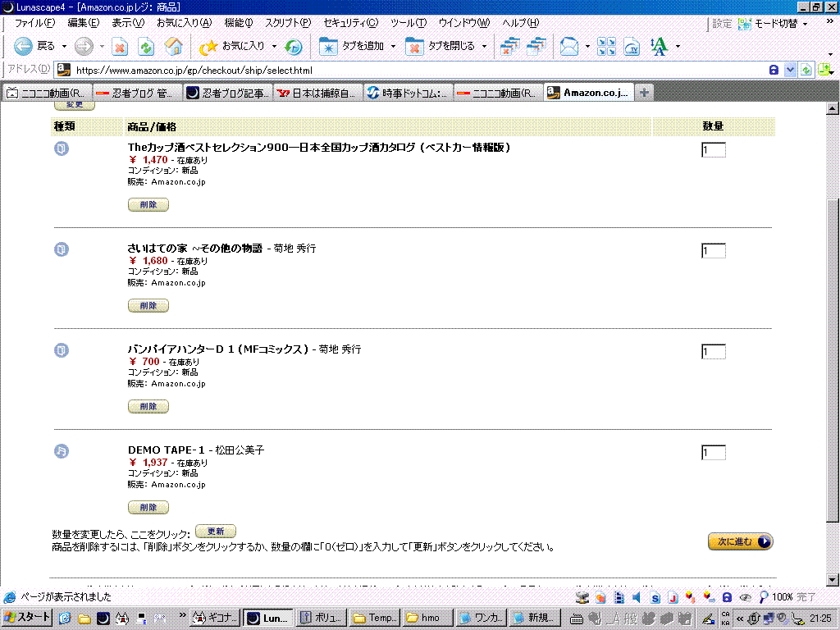840x630 pixels.
Task: Open the Forward button history dropdown arrow
Action: 102,47
